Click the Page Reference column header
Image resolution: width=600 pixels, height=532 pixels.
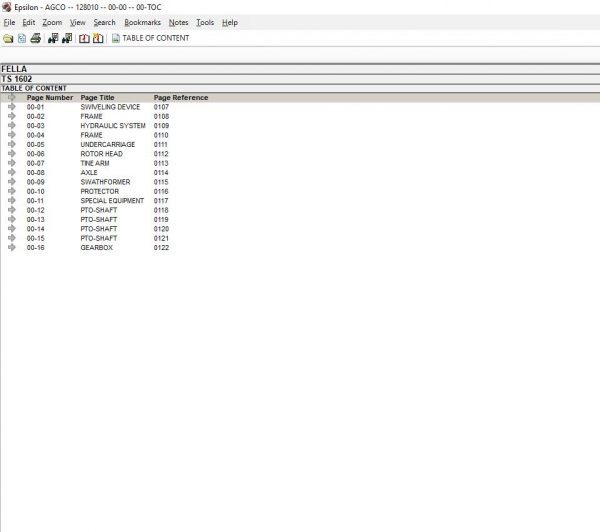(181, 98)
